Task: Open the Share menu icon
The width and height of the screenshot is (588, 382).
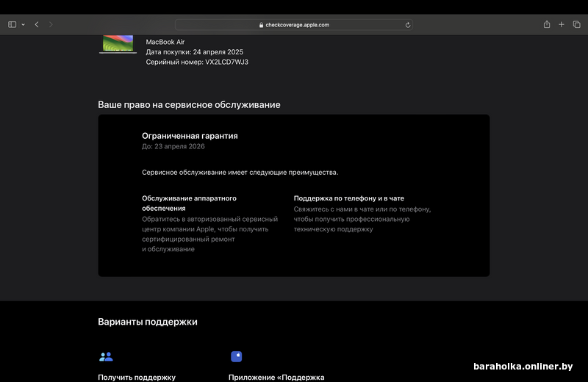Action: coord(547,24)
